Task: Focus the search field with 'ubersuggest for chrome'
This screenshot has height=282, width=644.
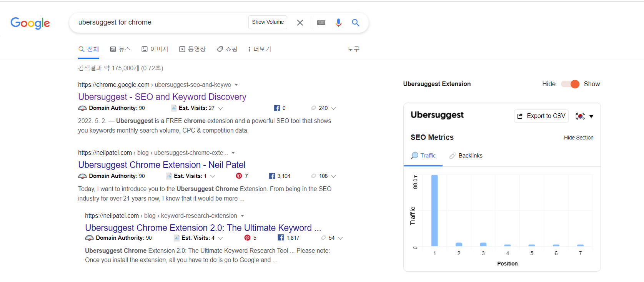Action: pos(161,22)
